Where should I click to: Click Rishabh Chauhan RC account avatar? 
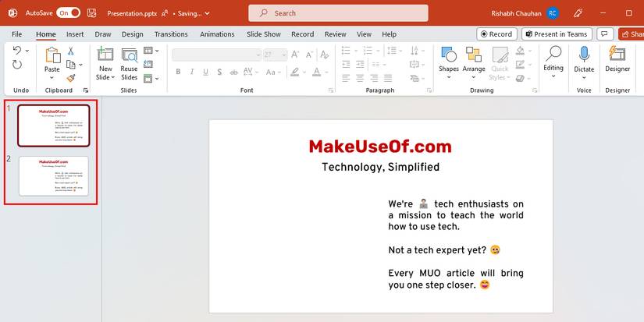553,13
